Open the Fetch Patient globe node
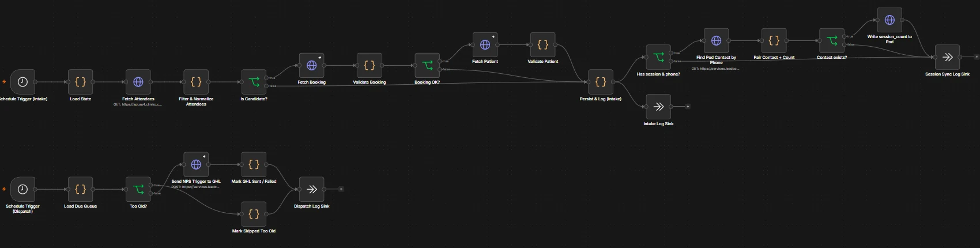This screenshot has width=980, height=248. pos(485,45)
